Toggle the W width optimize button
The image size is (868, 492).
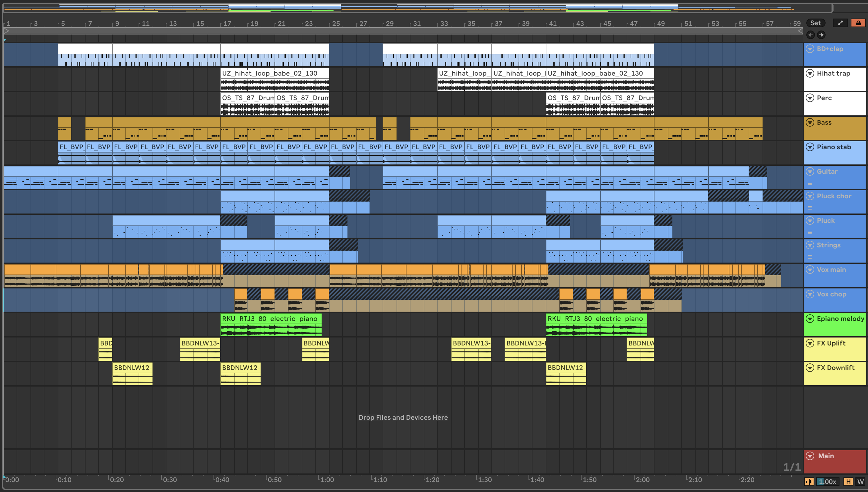860,481
